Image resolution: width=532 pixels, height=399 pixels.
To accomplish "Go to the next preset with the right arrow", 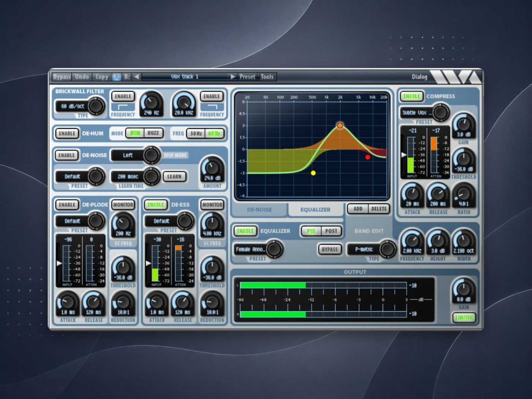I will (x=233, y=77).
